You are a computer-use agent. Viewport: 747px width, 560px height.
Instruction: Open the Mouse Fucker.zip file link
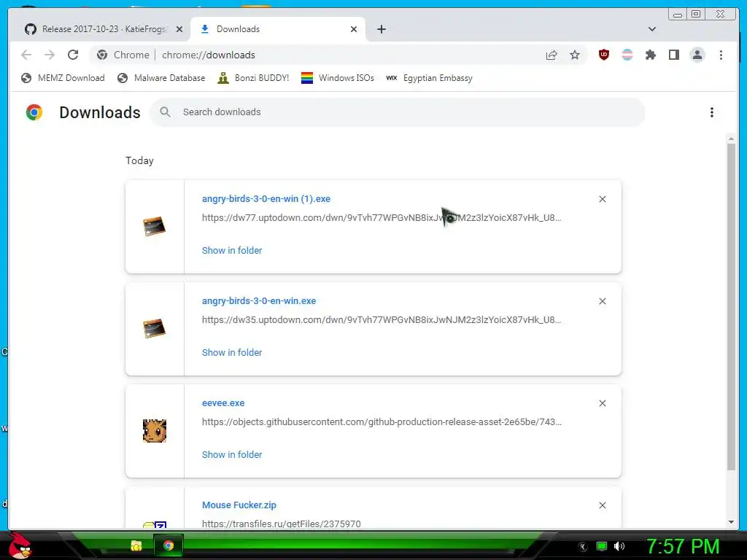point(239,505)
